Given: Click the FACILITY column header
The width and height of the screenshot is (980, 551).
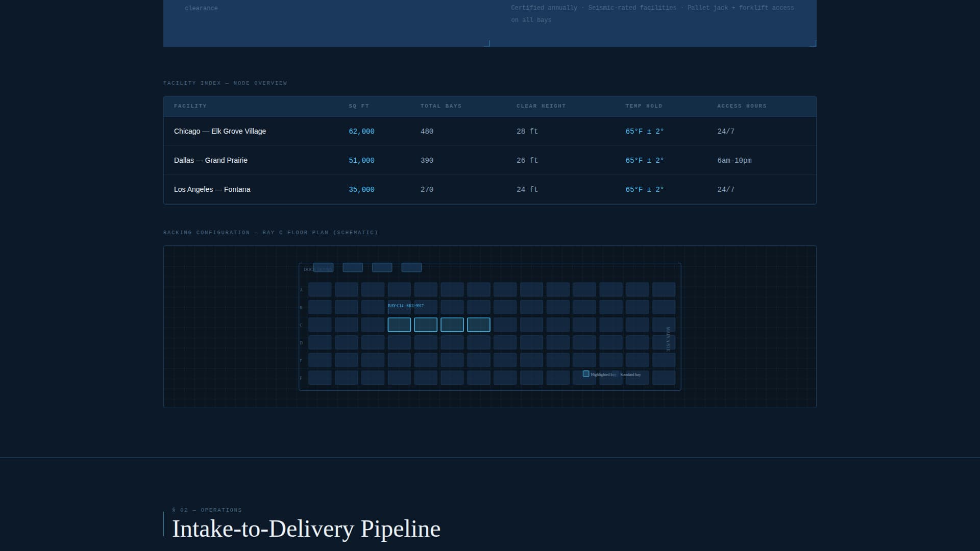Looking at the screenshot, I should (190, 106).
